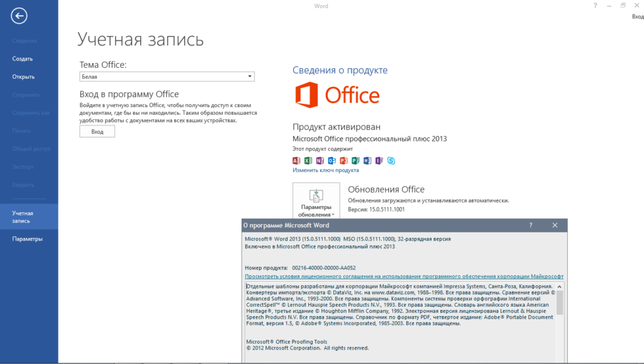Click product number 00216-40000-00000-AA052

[324, 268]
